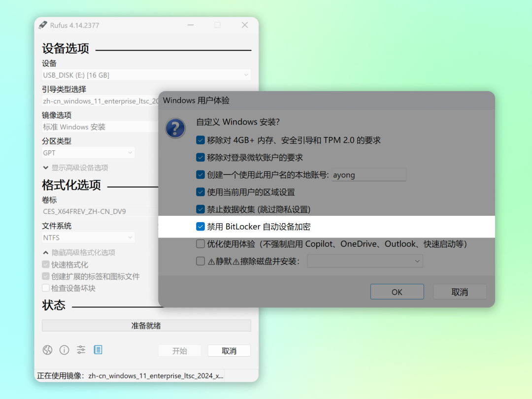The height and width of the screenshot is (399, 532).
Task: Open the GPT partition scheme dropdown
Action: click(88, 153)
